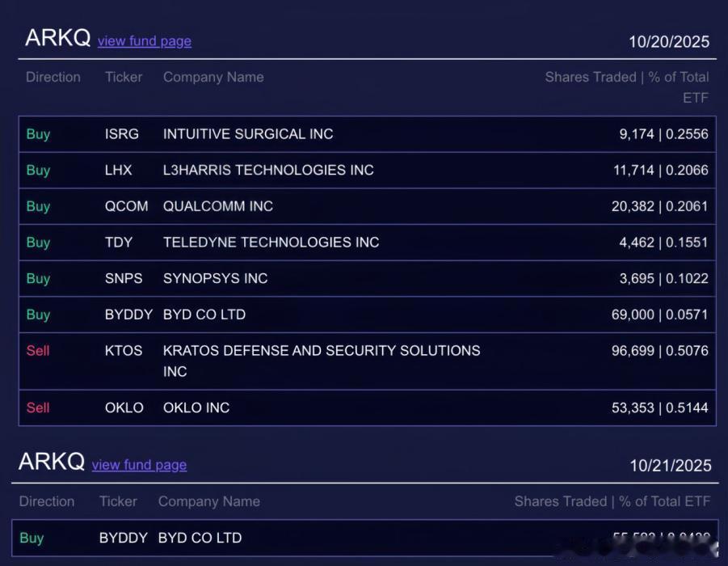Open the 10/20/2025 ARKQ view fund page link
This screenshot has height=566, width=728.
pos(145,41)
